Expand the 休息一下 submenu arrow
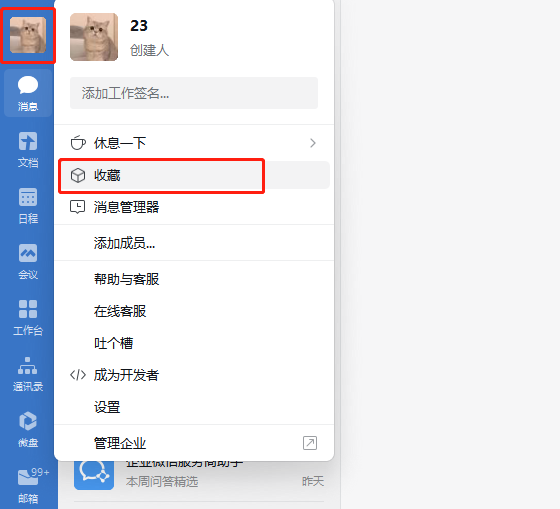 coord(313,143)
